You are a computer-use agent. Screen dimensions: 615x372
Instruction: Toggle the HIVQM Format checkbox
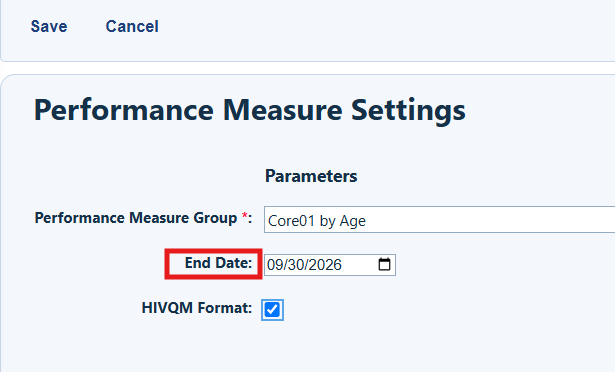coord(272,310)
